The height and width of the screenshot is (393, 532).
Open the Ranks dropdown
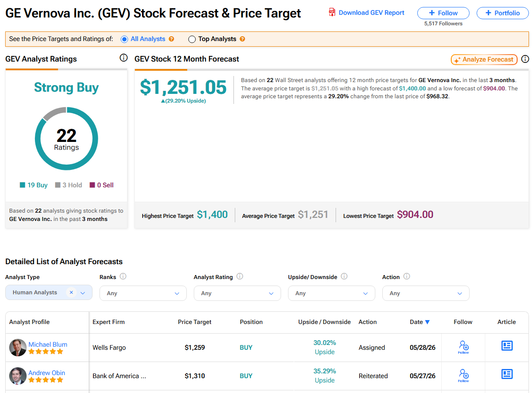point(143,293)
